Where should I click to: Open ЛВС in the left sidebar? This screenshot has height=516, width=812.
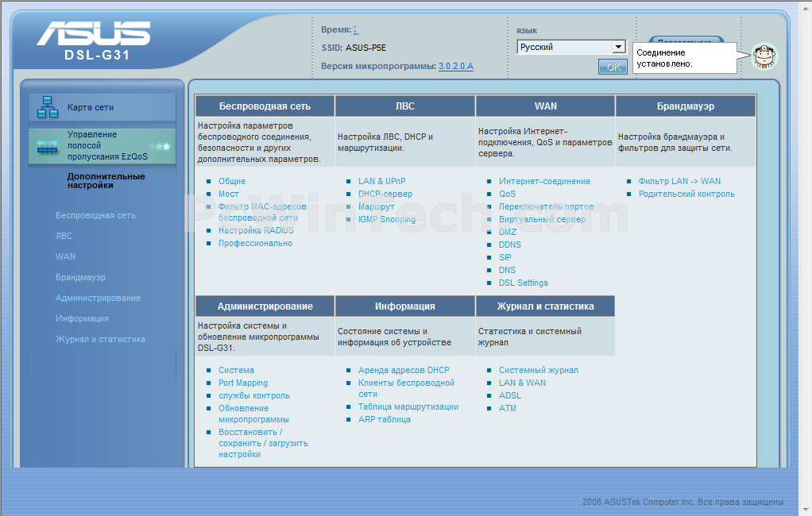coord(64,236)
